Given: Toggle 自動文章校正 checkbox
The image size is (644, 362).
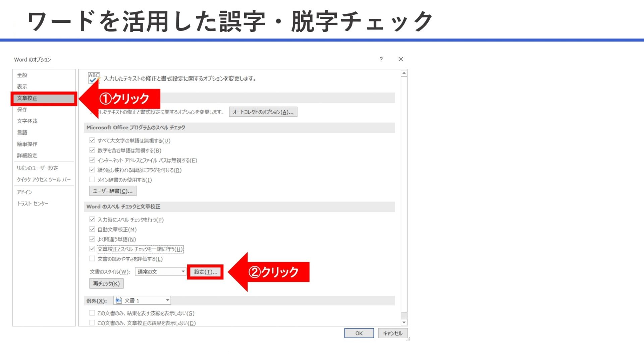Looking at the screenshot, I should [92, 229].
